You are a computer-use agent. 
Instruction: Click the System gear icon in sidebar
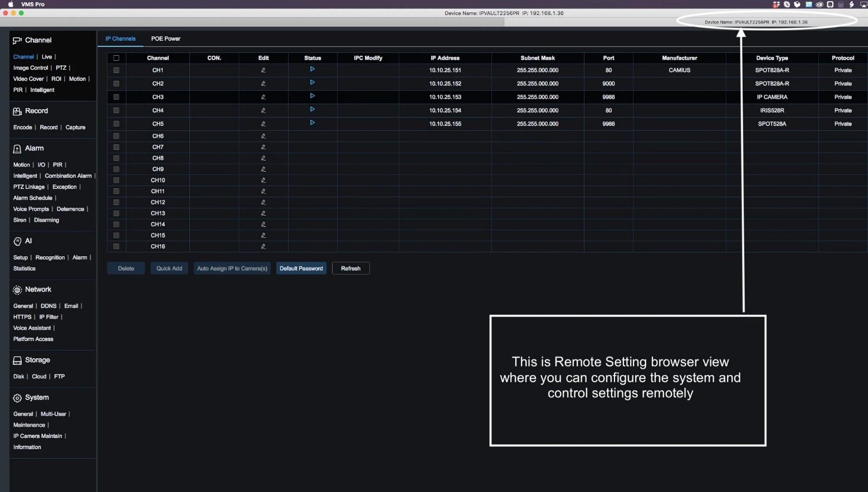coord(17,398)
